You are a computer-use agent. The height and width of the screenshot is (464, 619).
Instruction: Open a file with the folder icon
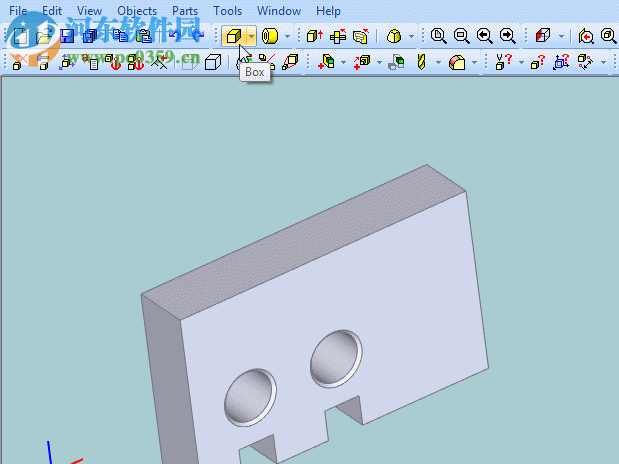44,36
